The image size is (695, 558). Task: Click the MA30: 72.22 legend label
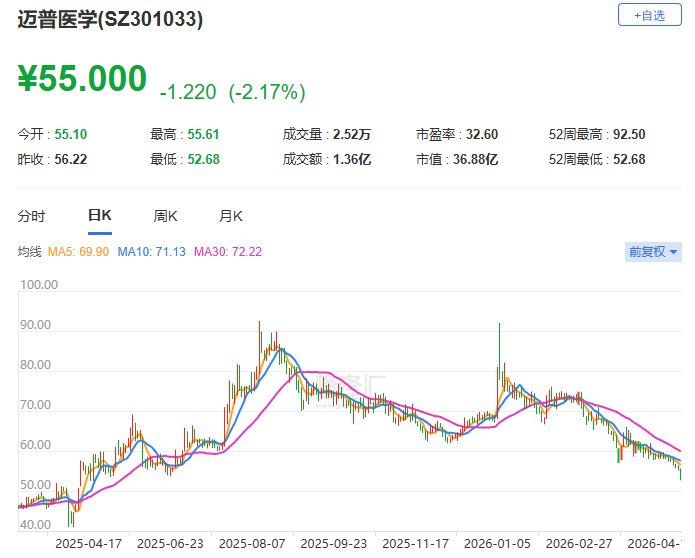pos(228,252)
